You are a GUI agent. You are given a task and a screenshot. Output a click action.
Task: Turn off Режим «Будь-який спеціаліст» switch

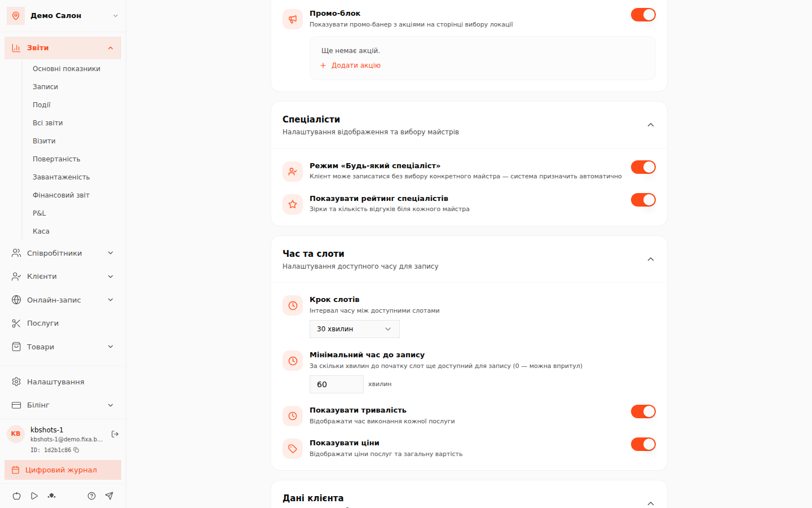[x=643, y=167]
